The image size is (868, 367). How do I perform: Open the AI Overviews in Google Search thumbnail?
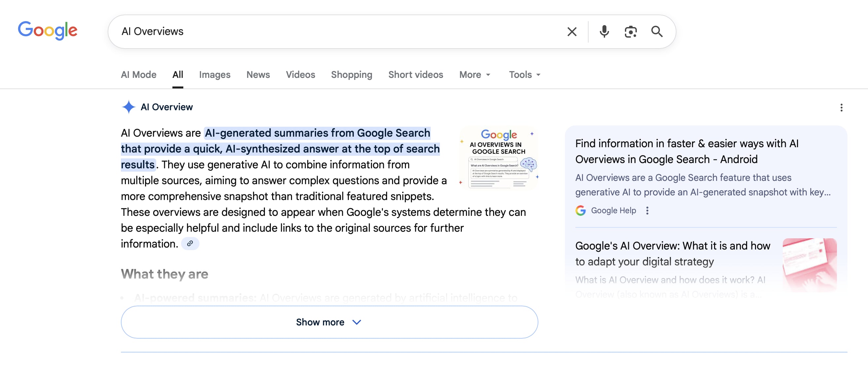click(x=499, y=158)
